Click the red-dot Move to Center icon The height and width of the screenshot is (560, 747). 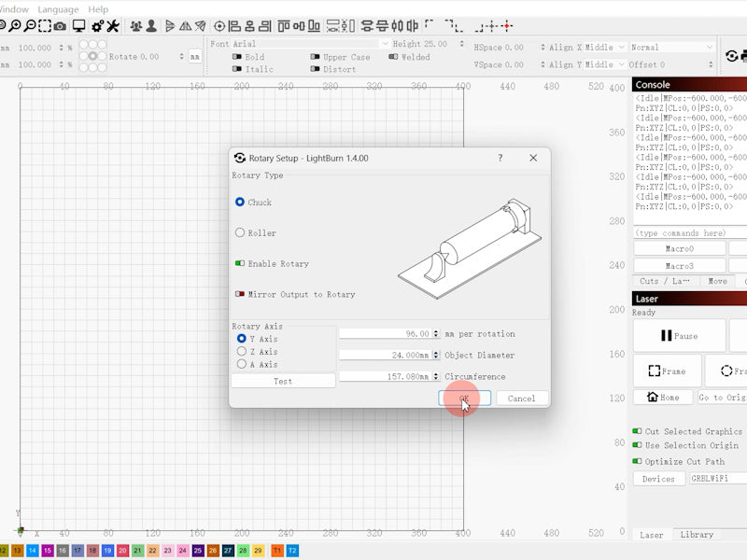tap(507, 26)
